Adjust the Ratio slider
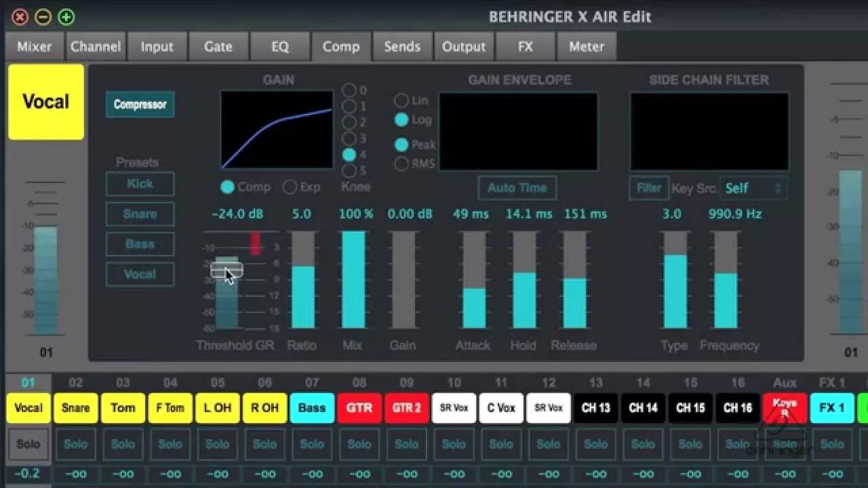868x488 pixels. (303, 280)
